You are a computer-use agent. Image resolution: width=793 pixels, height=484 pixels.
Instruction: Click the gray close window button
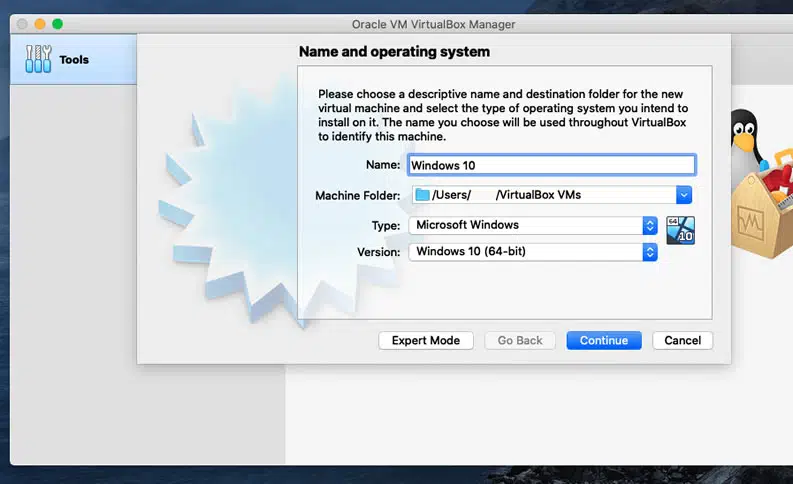pyautogui.click(x=22, y=24)
